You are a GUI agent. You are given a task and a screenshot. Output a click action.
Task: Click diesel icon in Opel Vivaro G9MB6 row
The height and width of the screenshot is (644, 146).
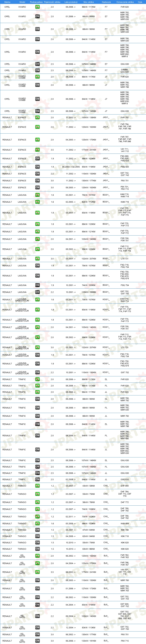[x=38, y=70]
